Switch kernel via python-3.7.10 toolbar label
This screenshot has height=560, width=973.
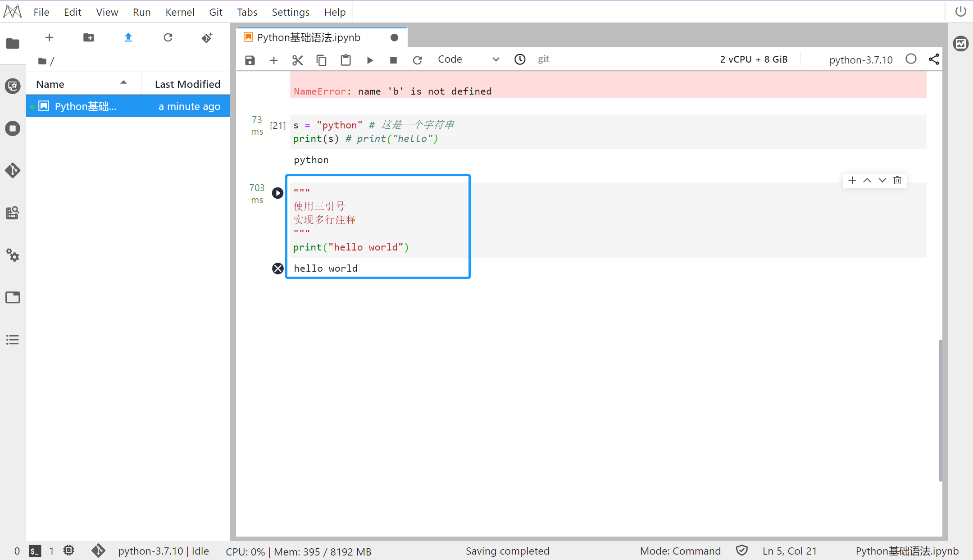[860, 60]
